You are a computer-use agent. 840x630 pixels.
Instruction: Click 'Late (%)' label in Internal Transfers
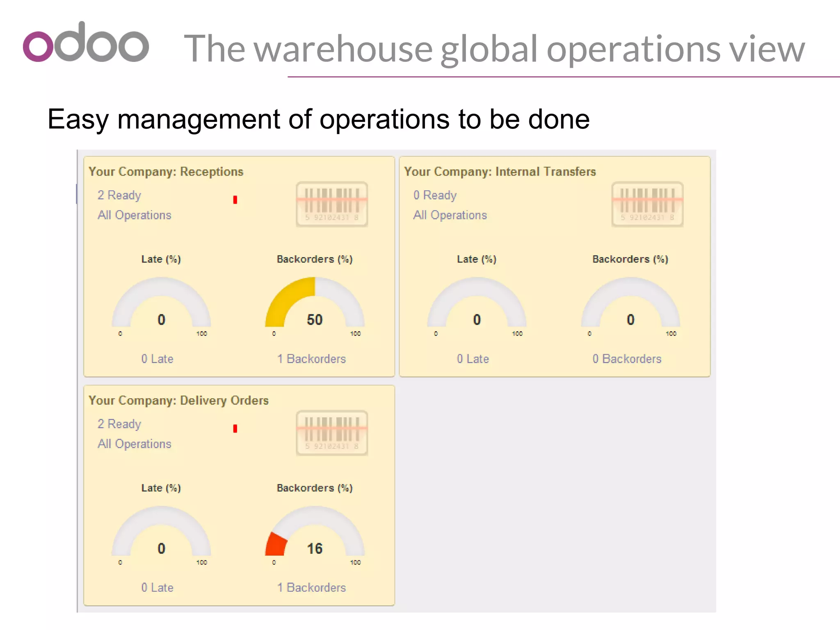(x=477, y=259)
